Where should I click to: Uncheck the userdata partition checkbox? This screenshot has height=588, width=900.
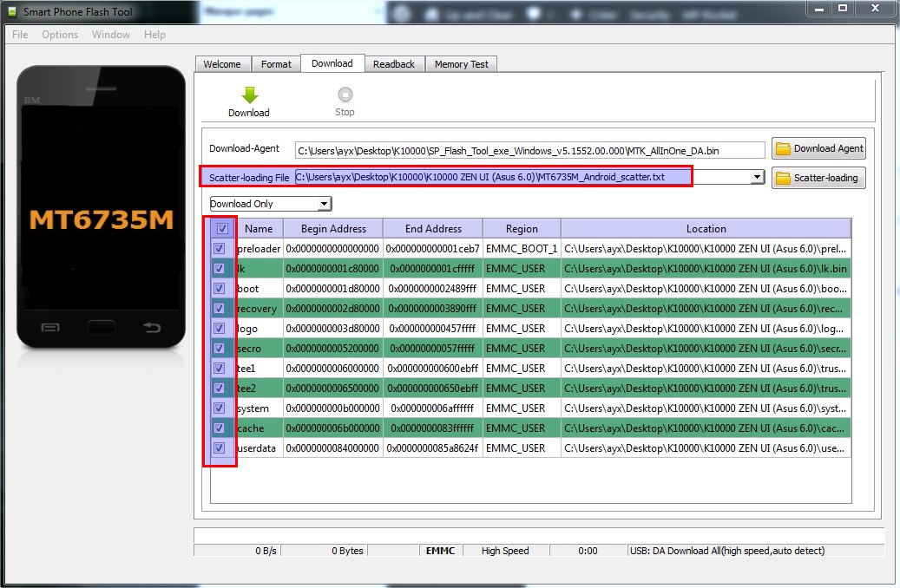coord(220,448)
